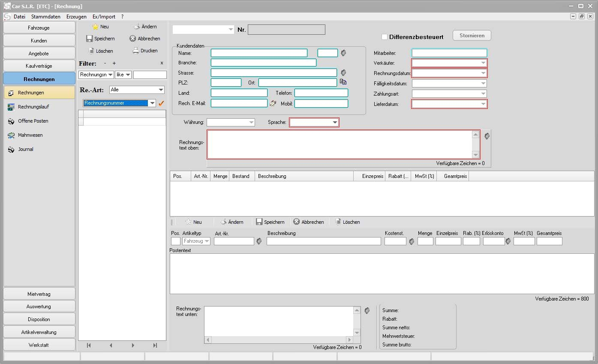Click the copy address icon beside Ort
This screenshot has width=598, height=364.
pyautogui.click(x=343, y=82)
